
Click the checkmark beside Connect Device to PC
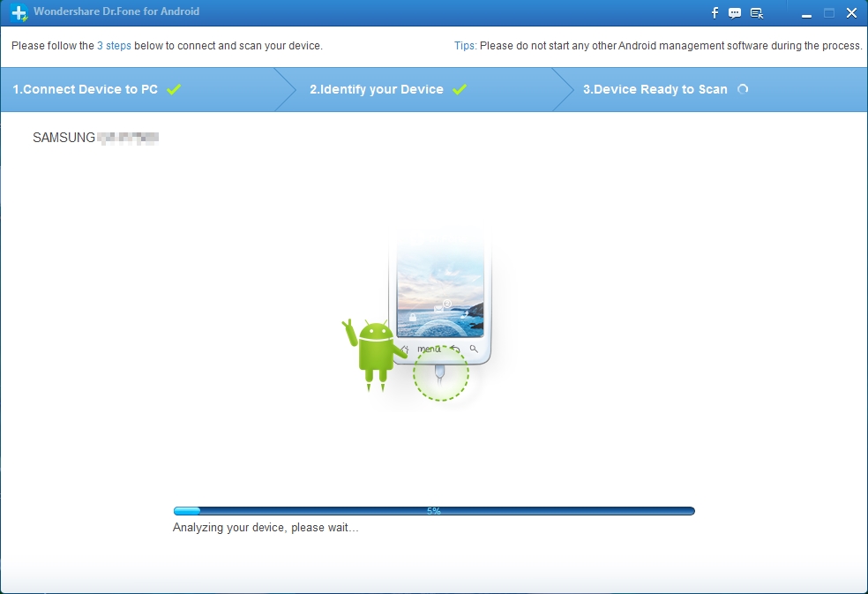click(x=174, y=89)
